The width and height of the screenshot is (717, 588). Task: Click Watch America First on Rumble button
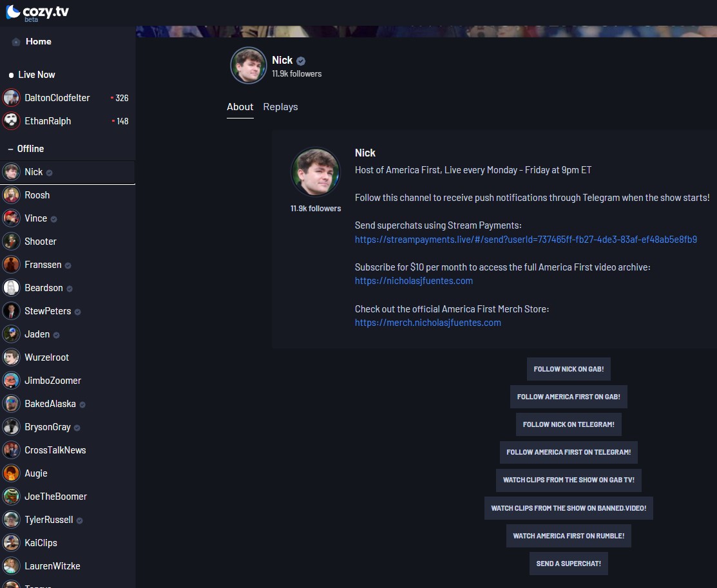tap(568, 536)
